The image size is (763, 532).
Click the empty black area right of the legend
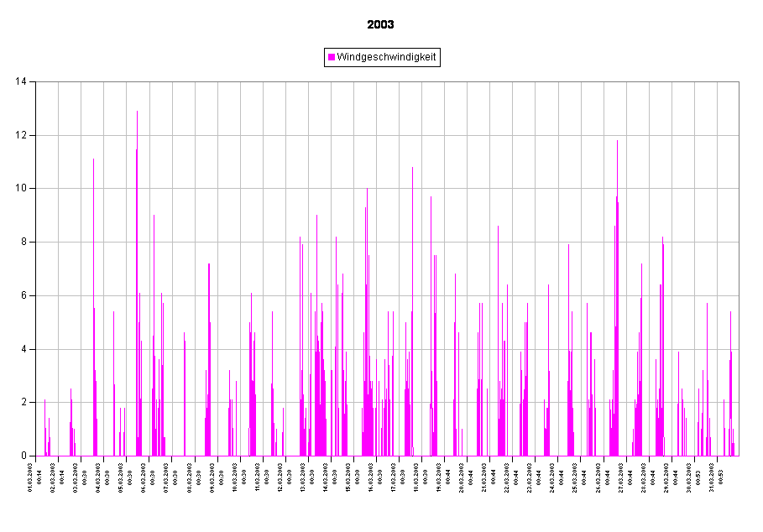pos(588,57)
